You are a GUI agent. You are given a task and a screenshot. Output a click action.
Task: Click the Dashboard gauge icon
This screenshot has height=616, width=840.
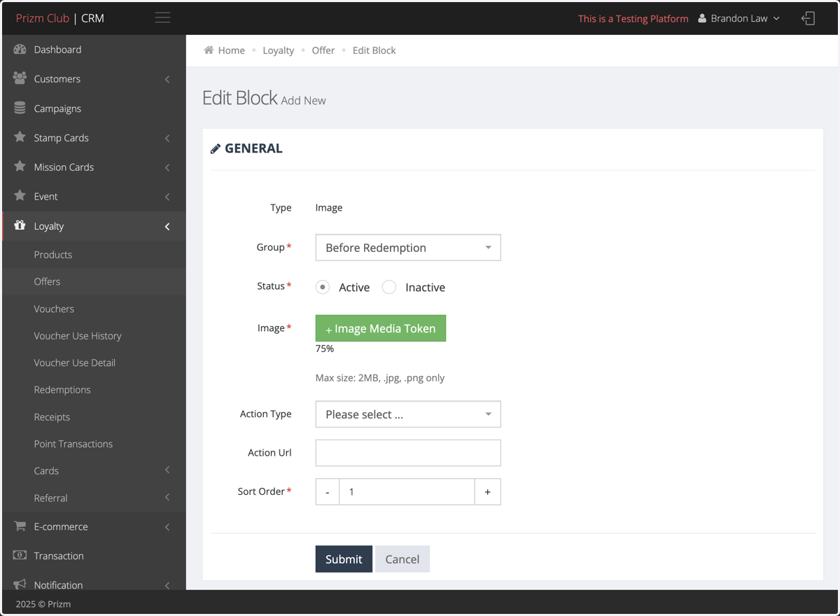click(x=20, y=49)
